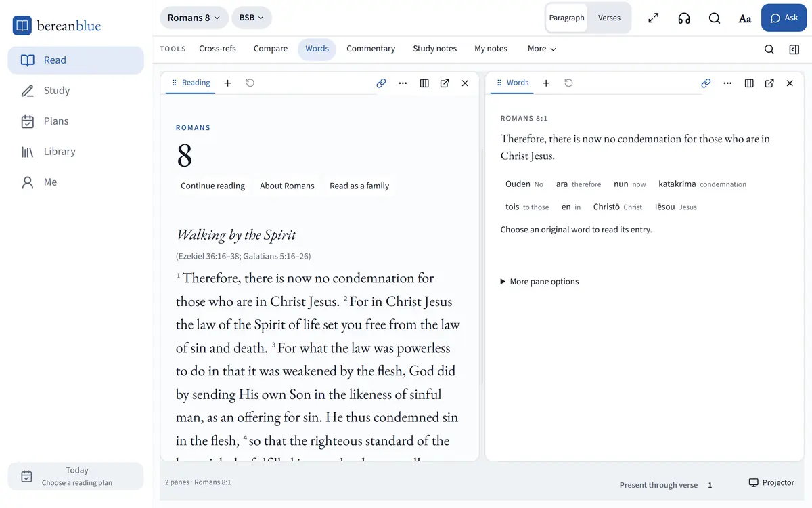Open the ara (therefore) word entry

(579, 184)
